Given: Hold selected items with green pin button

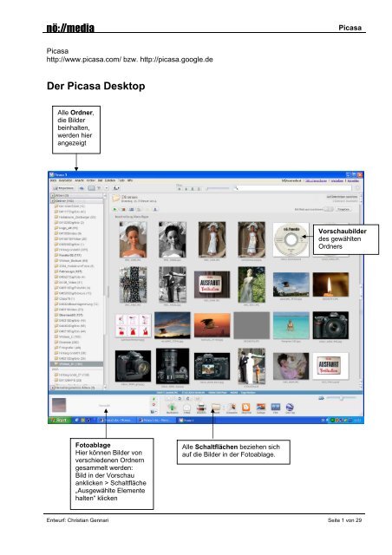Looking at the screenshot, I should (x=154, y=399).
